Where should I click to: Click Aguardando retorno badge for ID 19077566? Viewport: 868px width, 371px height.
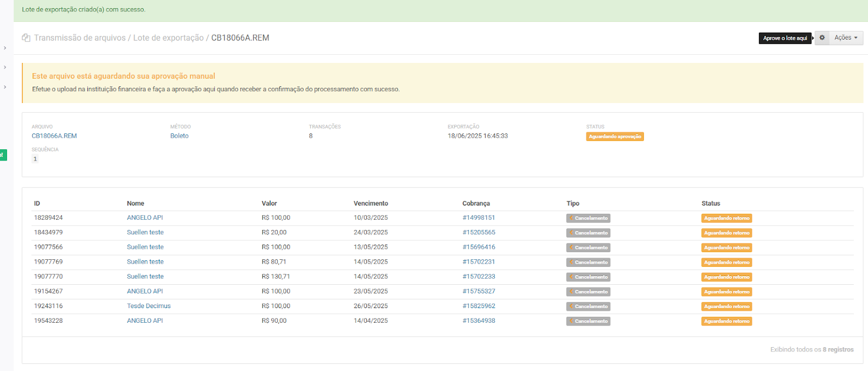726,248
